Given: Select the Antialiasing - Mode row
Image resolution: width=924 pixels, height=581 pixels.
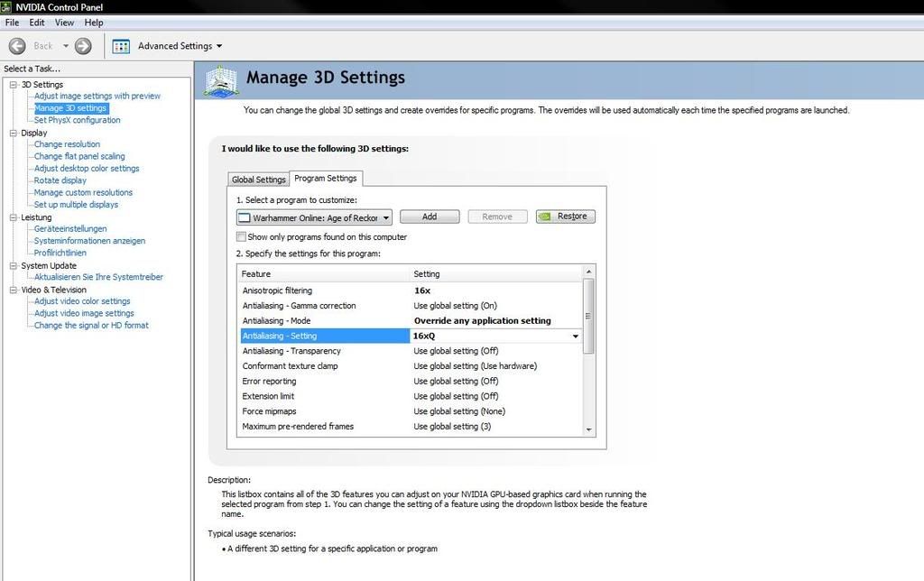Looking at the screenshot, I should [411, 321].
